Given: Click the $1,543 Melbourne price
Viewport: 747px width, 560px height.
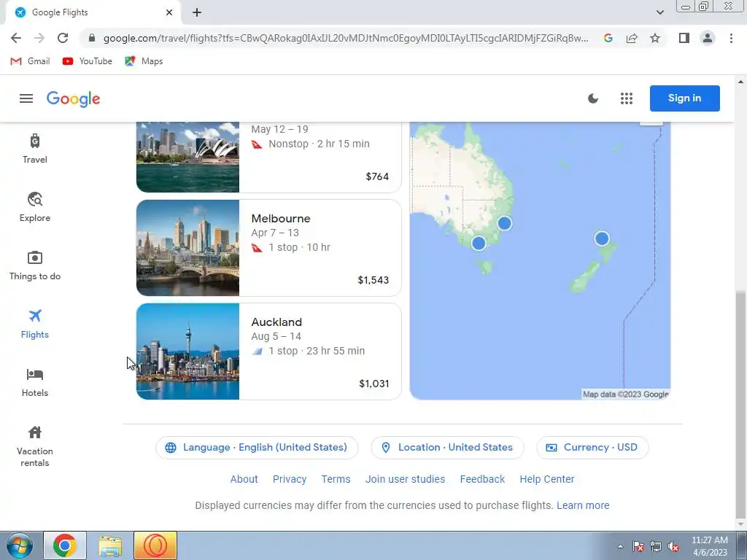Looking at the screenshot, I should (x=373, y=280).
